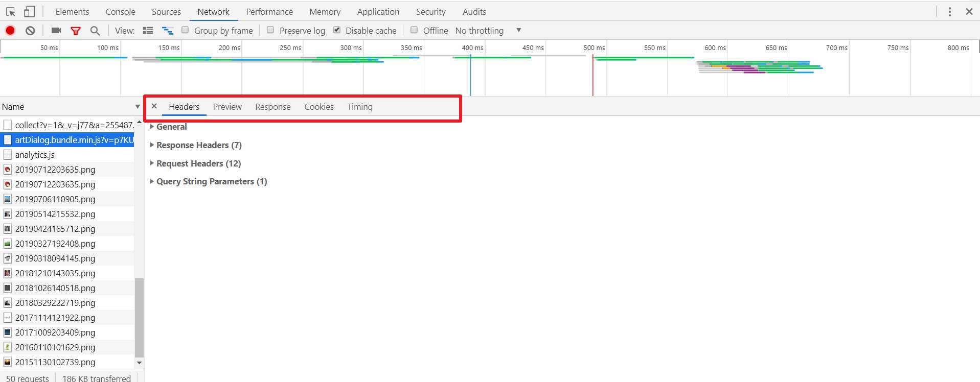
Task: Click thumbnail icon of 20190327192408.png
Action: [8, 244]
